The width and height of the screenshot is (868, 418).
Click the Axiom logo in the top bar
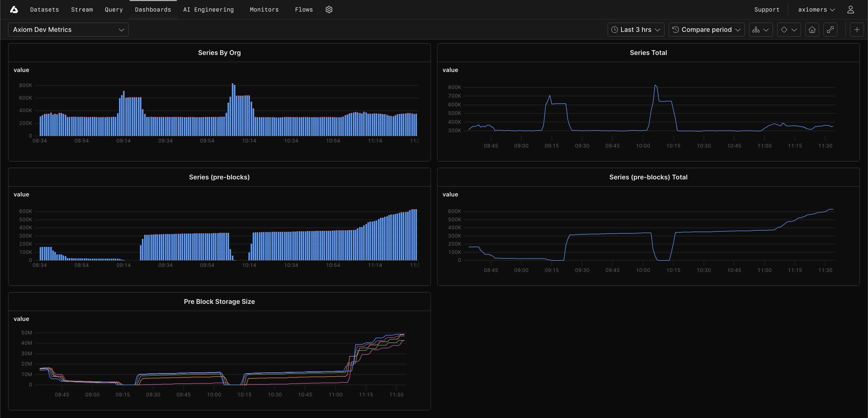(14, 10)
